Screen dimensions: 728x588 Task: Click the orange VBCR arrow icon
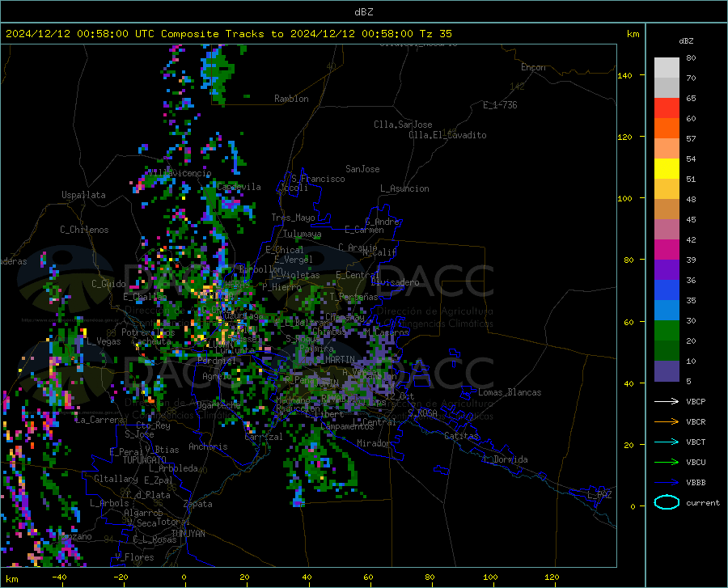point(667,421)
